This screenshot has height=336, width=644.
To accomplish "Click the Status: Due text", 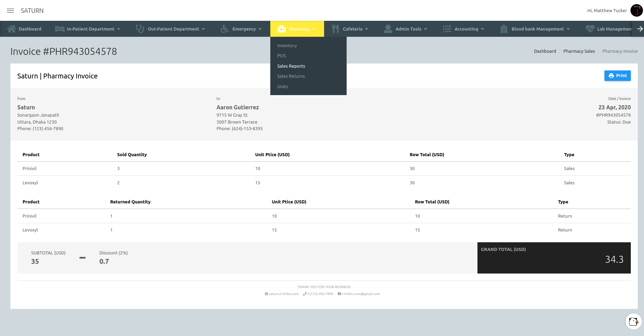I will tap(619, 122).
